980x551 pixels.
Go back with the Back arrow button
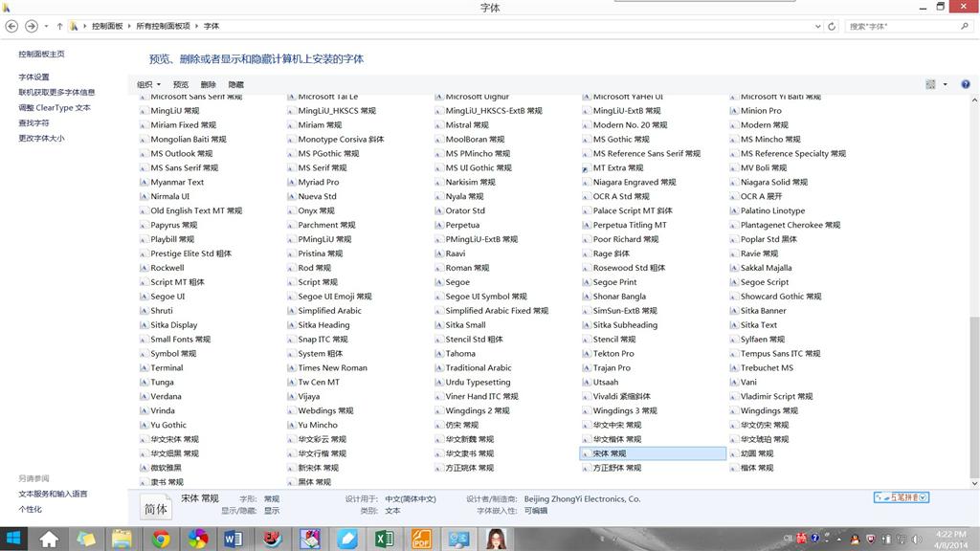11,26
